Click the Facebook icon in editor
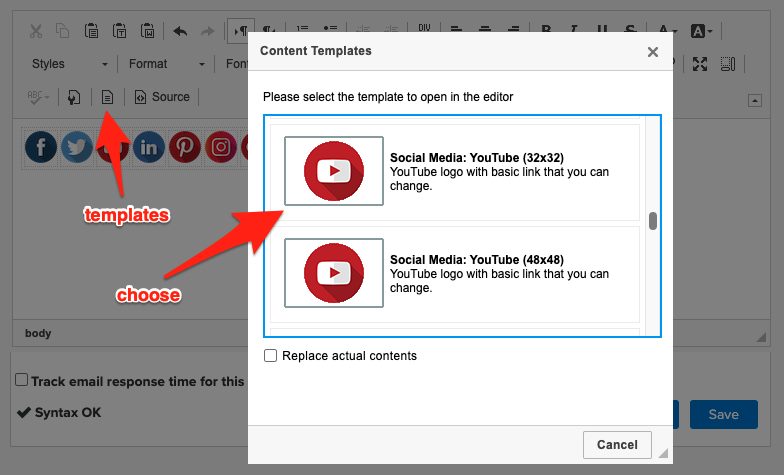 coord(41,148)
